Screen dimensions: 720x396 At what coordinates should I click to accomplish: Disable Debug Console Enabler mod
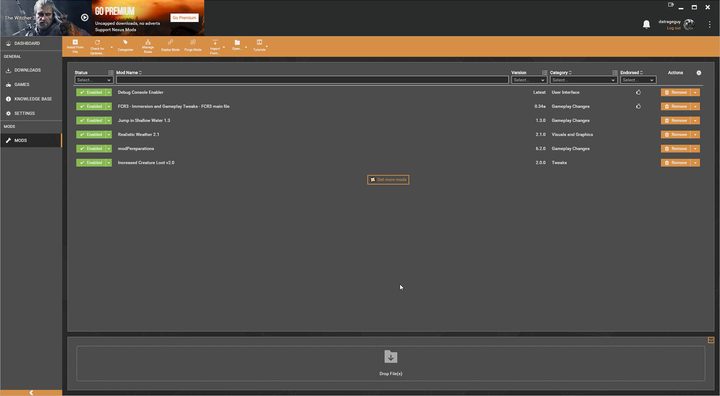(90, 92)
